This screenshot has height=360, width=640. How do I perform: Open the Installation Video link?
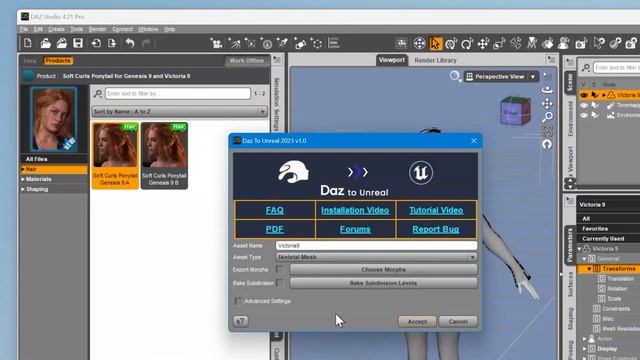click(355, 210)
